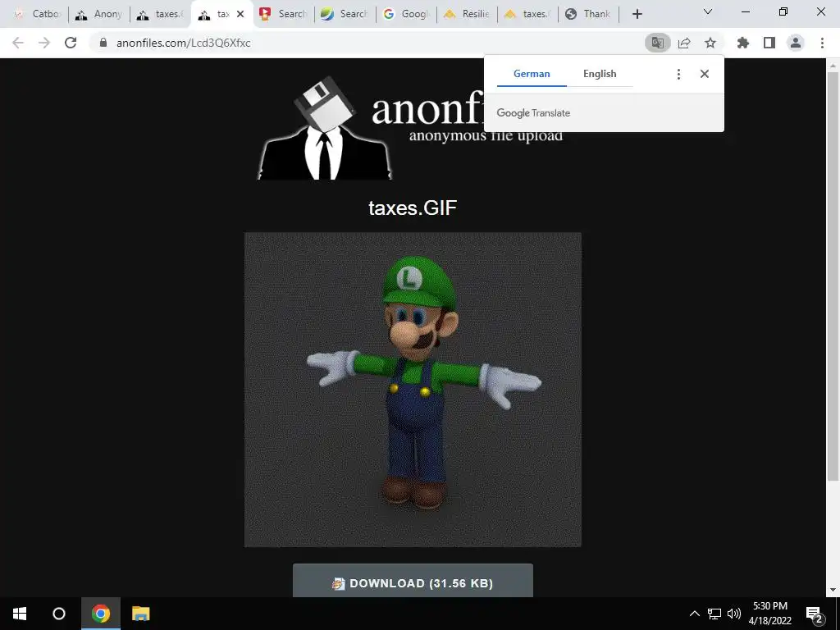Open the volume tray icon
Screen dimensions: 840x630
point(734,614)
